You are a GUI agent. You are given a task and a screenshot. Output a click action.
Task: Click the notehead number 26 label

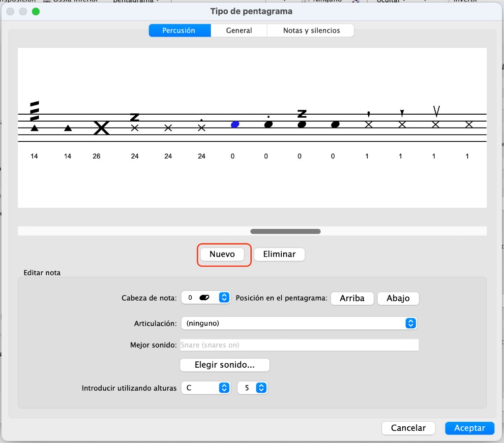[96, 156]
